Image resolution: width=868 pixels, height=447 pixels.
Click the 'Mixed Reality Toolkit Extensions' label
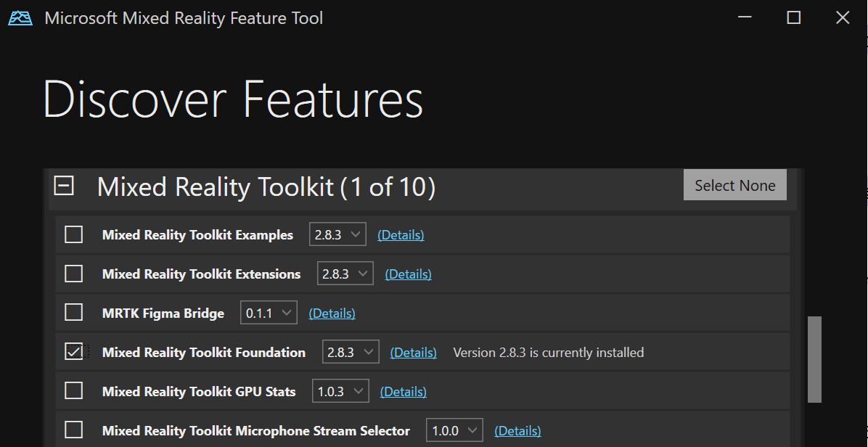[x=202, y=274]
